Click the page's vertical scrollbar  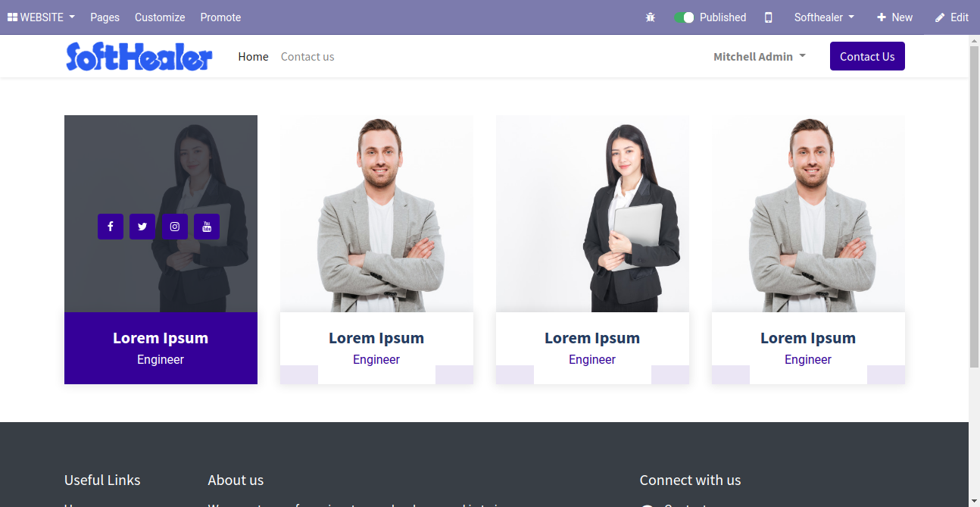pos(974,203)
